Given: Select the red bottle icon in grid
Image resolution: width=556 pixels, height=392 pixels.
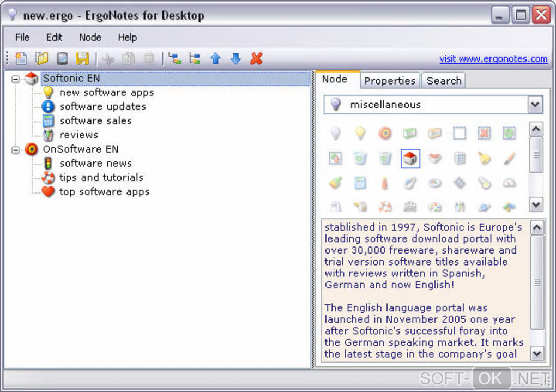Looking at the screenshot, I should [385, 183].
